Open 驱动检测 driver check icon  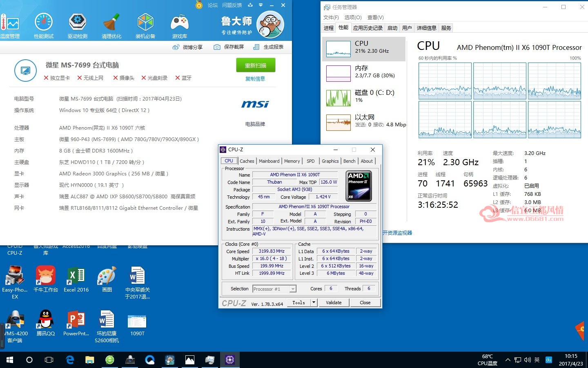coord(78,25)
